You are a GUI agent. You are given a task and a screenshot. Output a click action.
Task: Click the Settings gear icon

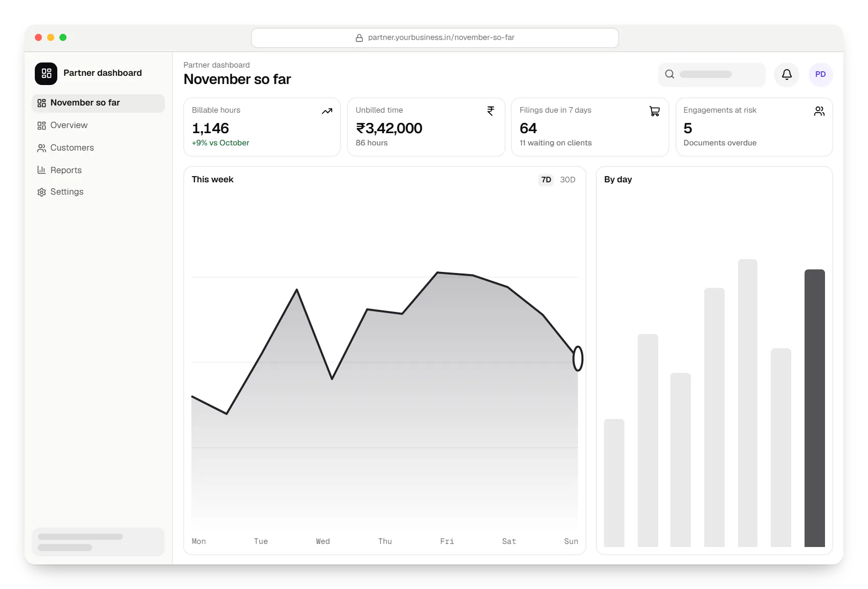coord(41,192)
